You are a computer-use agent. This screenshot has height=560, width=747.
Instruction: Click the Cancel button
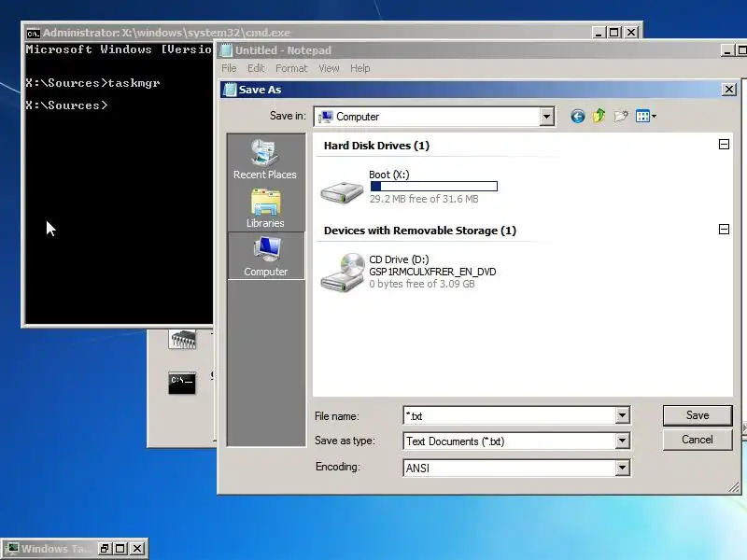(x=697, y=440)
